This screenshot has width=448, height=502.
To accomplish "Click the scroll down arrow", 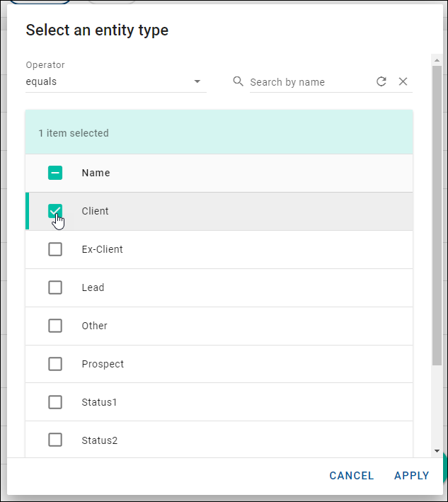I will [x=437, y=451].
